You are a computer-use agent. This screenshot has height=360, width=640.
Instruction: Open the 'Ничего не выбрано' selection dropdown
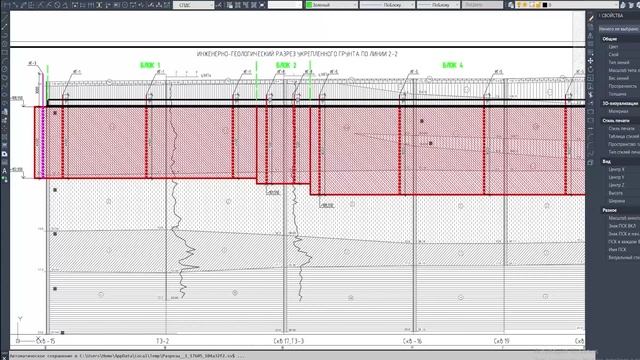click(619, 29)
